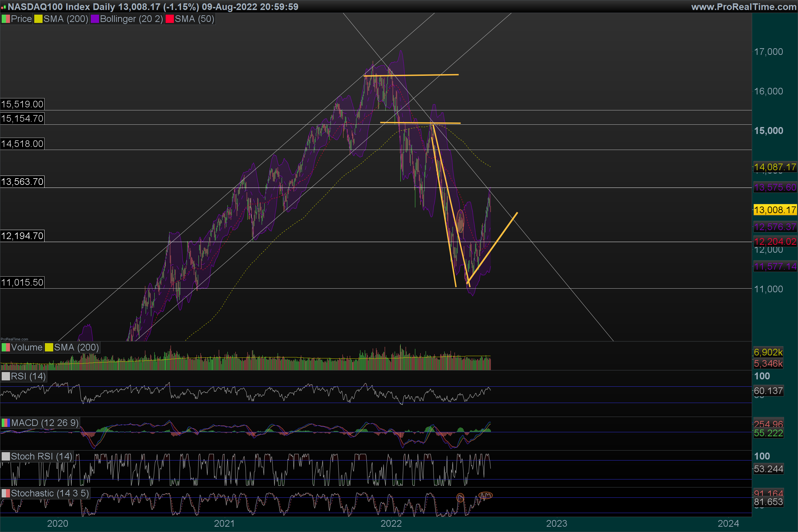Click the small ProRealTime.com chart watermark link
This screenshot has width=798, height=532.
(15, 339)
